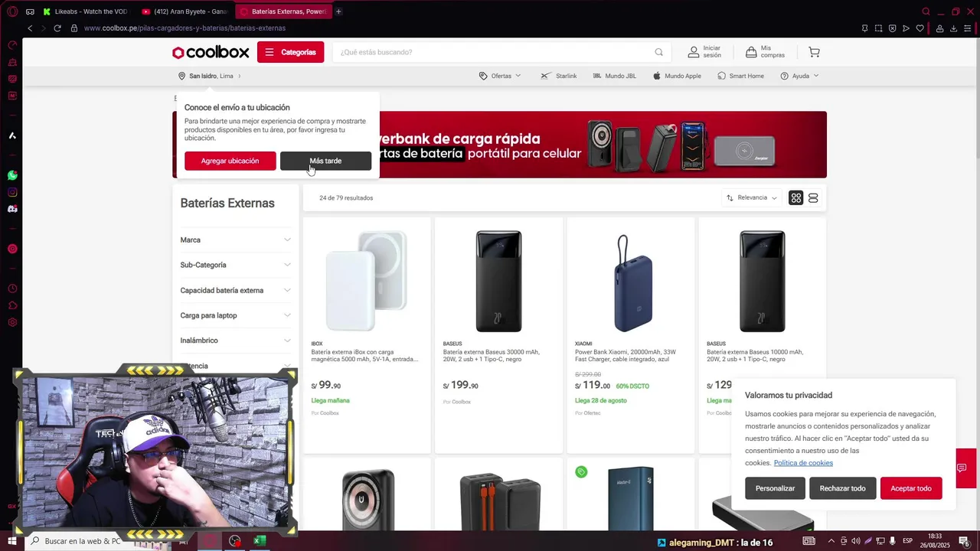Click the browser address bar URL

185,28
